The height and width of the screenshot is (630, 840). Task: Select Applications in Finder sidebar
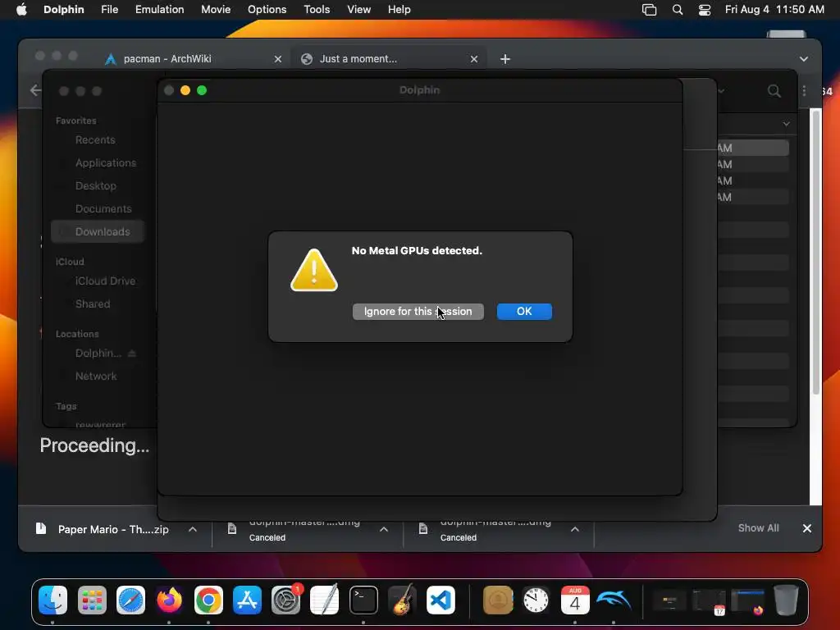pos(106,163)
